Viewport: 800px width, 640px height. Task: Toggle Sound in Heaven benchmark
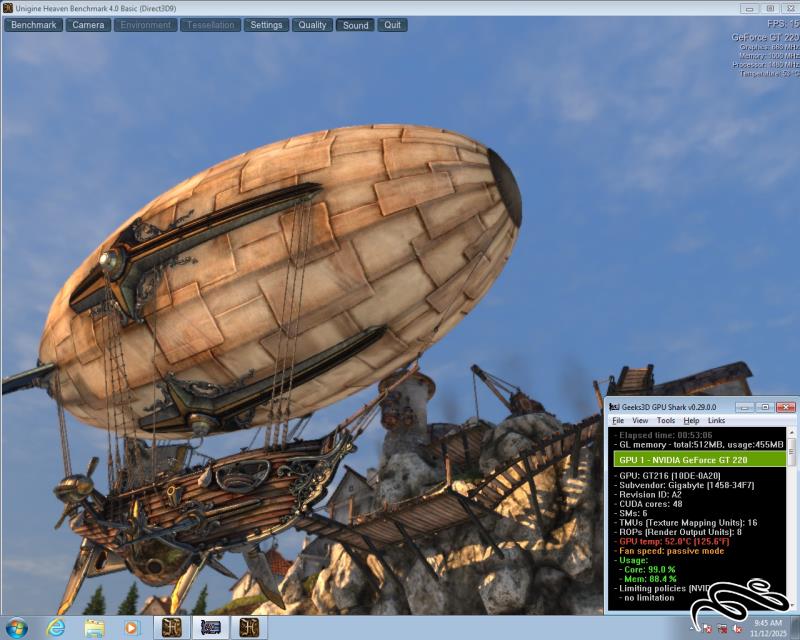(x=355, y=25)
